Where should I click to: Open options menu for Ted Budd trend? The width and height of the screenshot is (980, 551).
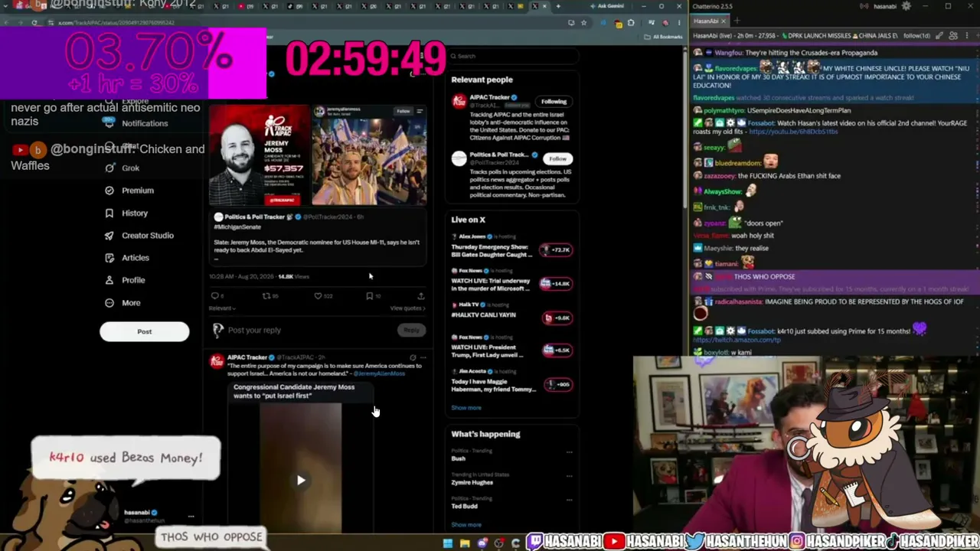click(569, 499)
